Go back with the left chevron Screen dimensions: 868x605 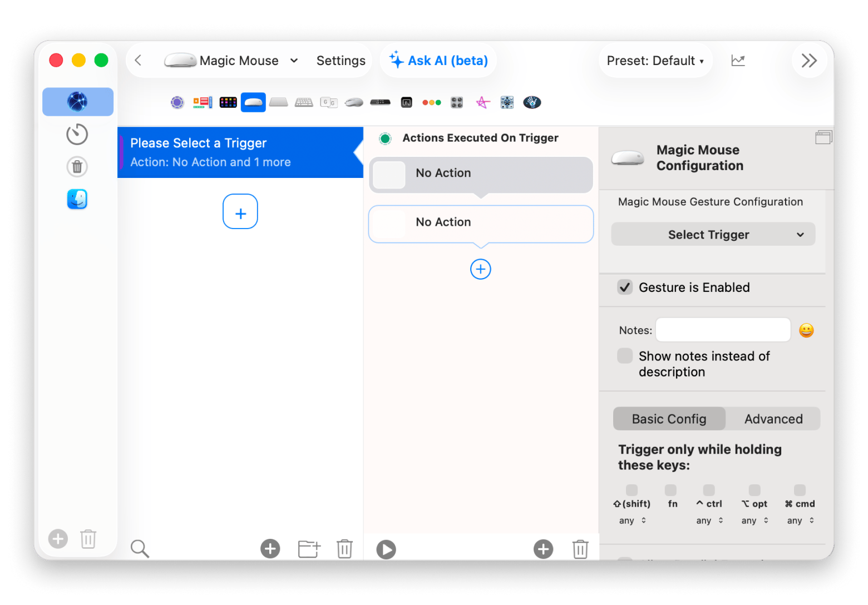coord(139,60)
